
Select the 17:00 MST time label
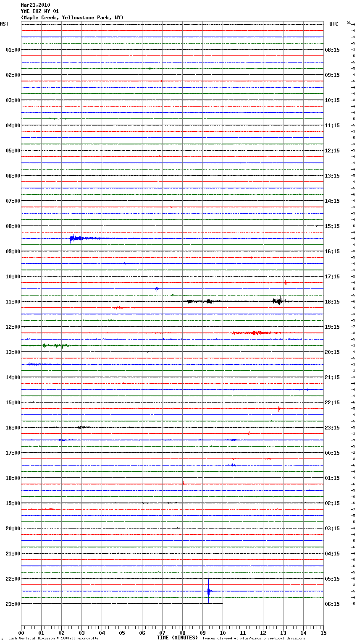[x=13, y=453]
